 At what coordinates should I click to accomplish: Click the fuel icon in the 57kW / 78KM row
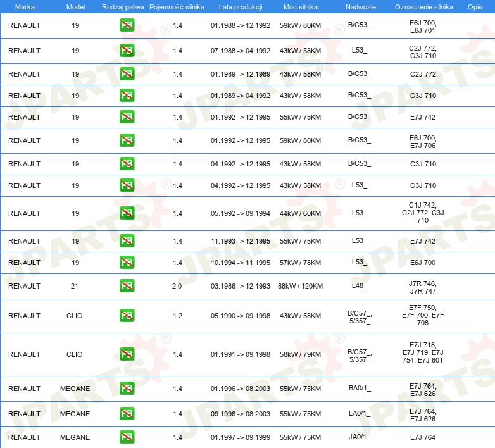tap(127, 262)
